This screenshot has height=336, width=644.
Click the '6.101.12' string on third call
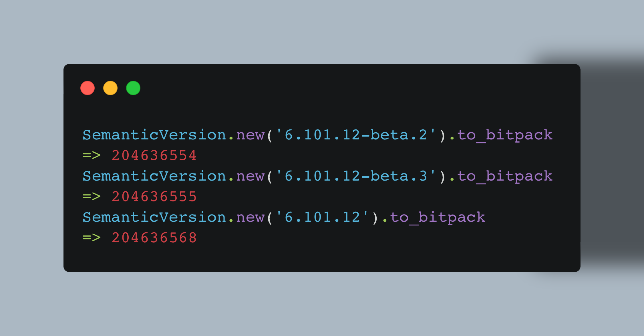(x=322, y=217)
